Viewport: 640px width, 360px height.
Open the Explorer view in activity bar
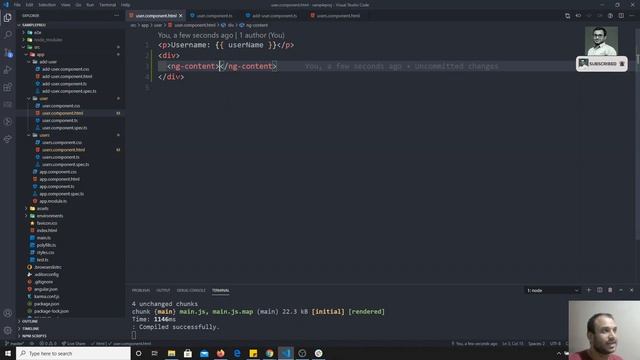coord(8,18)
